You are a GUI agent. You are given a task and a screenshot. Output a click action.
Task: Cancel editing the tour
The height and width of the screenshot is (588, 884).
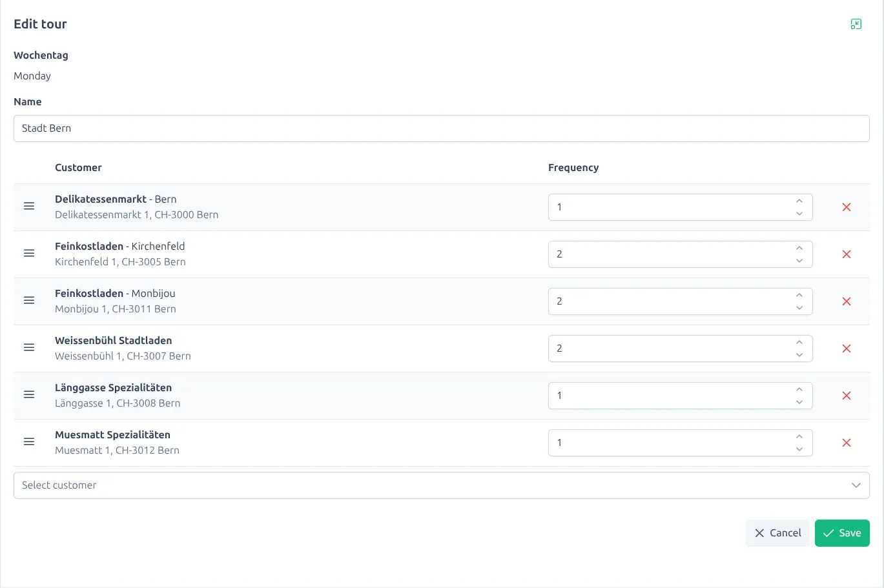(x=777, y=532)
